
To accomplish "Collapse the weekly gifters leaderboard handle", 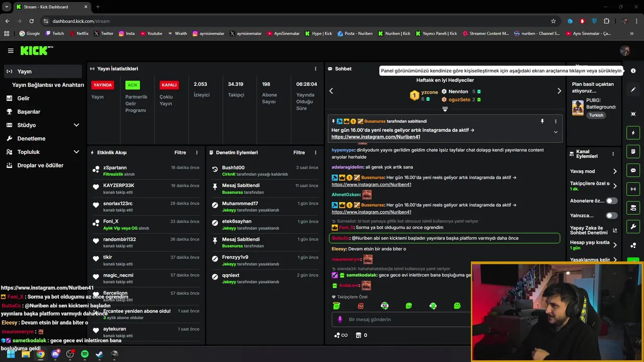I will (445, 109).
